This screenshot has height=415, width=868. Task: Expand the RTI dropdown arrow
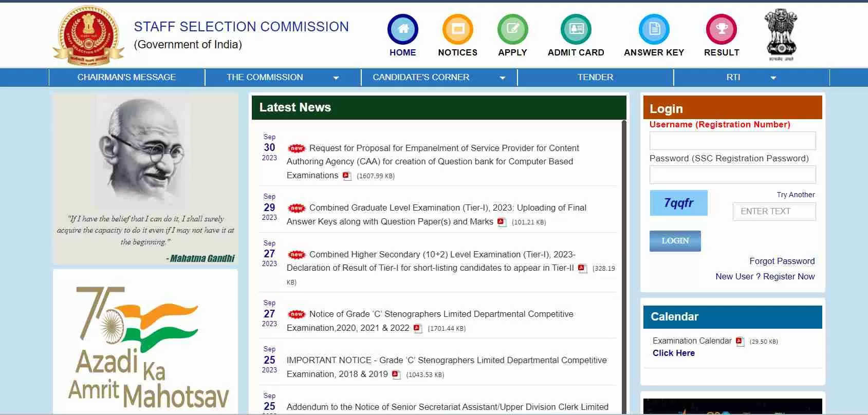(773, 78)
